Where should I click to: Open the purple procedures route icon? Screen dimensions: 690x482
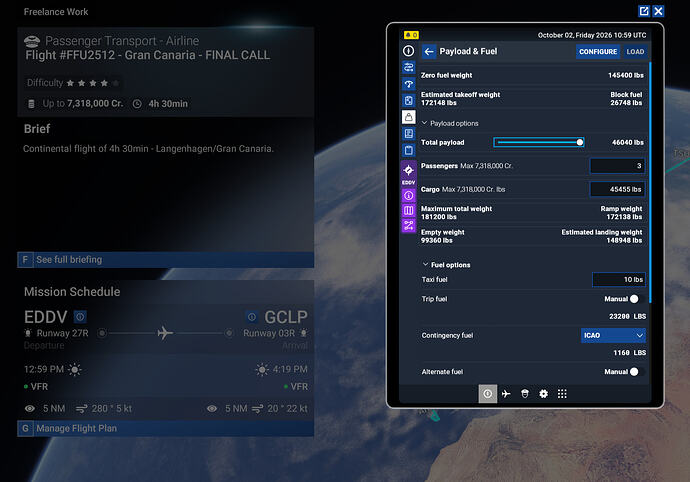coord(408,226)
